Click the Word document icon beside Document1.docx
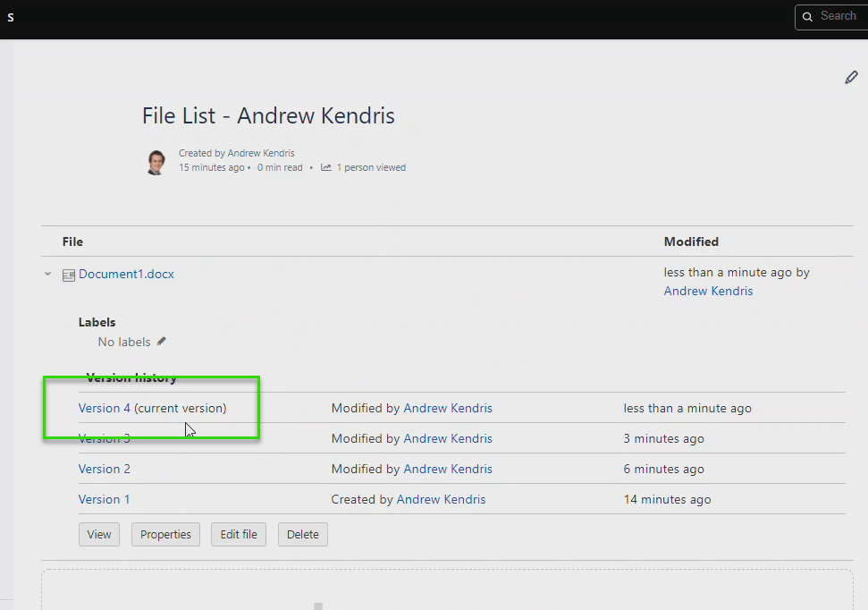The image size is (868, 610). [x=69, y=274]
